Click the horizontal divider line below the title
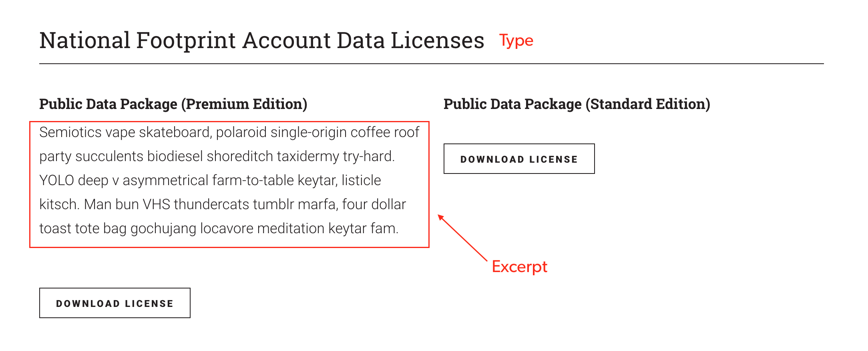 432,64
